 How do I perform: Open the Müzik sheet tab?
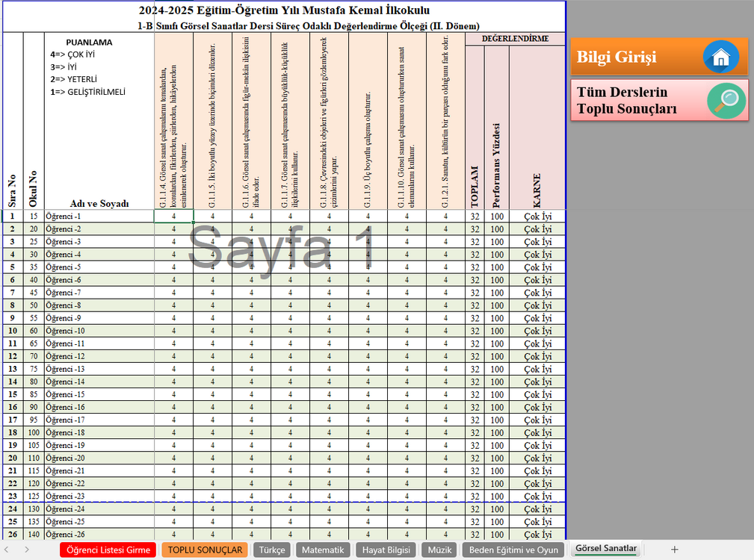click(x=439, y=550)
